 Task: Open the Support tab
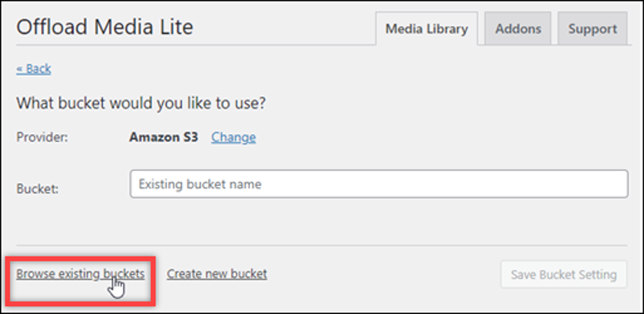click(593, 29)
